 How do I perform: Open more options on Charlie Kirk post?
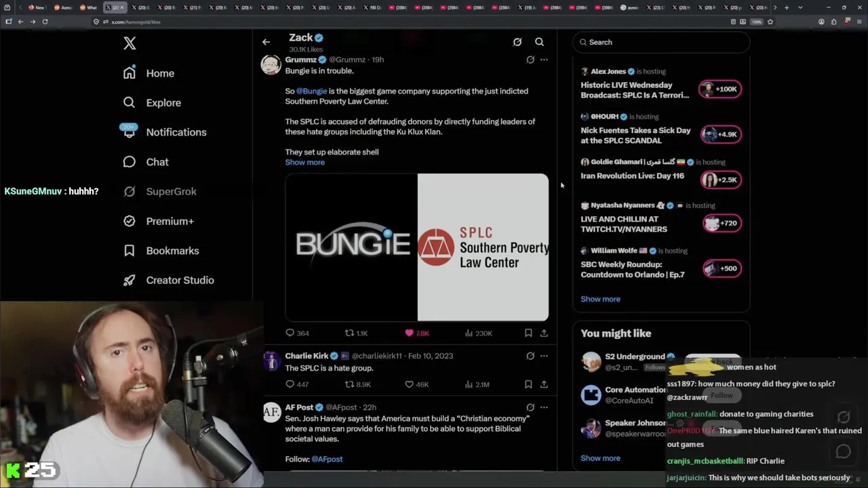coord(544,356)
